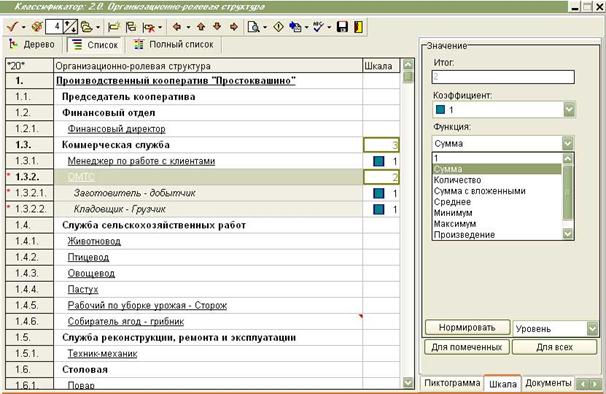
Task: Open the Коэффициент dropdown arrow
Action: (x=569, y=110)
